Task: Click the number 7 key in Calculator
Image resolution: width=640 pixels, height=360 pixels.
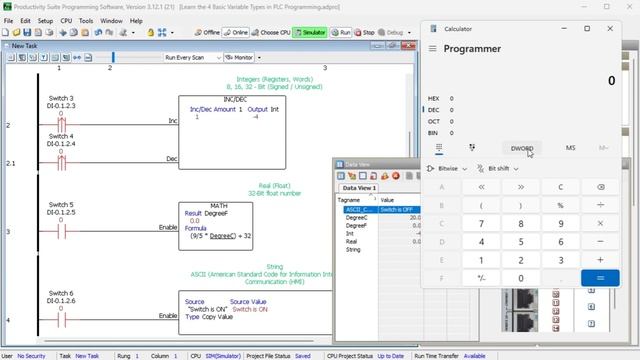Action: tap(481, 224)
